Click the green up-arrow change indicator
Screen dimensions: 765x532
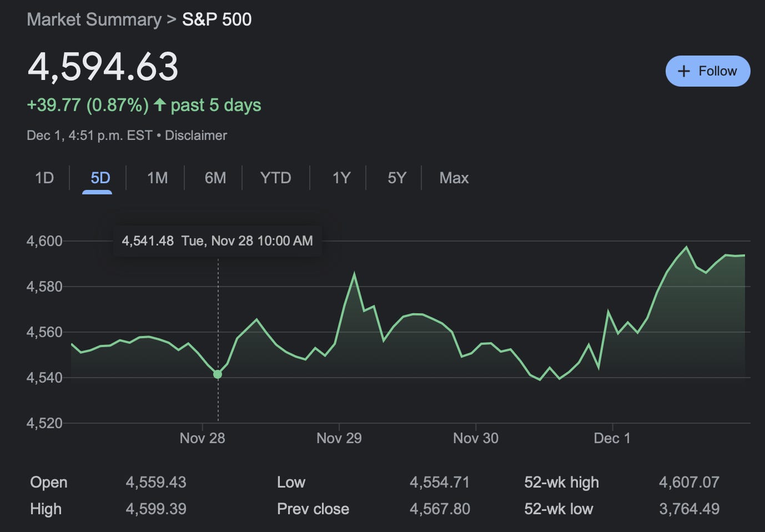[x=160, y=104]
